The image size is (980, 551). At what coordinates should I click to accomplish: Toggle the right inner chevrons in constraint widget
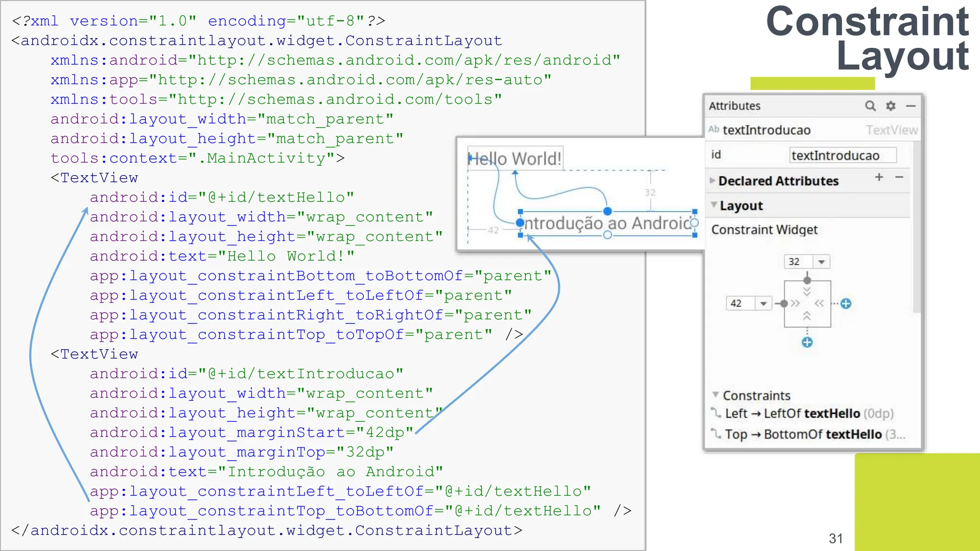click(819, 304)
